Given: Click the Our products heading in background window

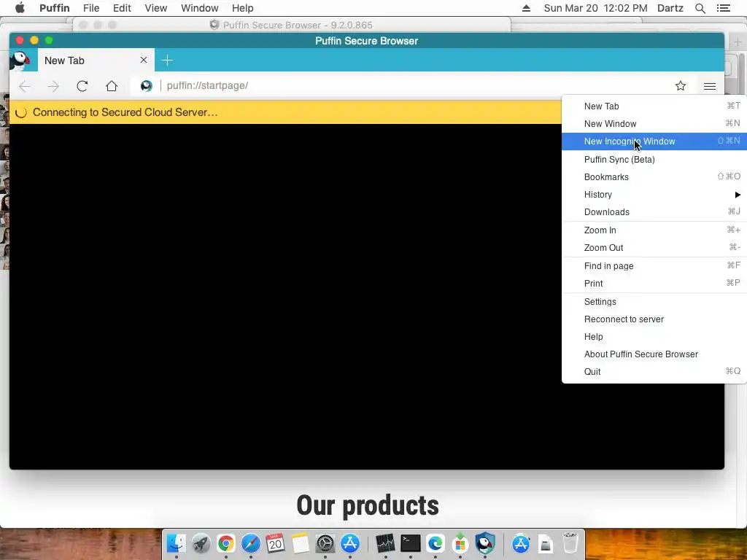Looking at the screenshot, I should [x=368, y=505].
